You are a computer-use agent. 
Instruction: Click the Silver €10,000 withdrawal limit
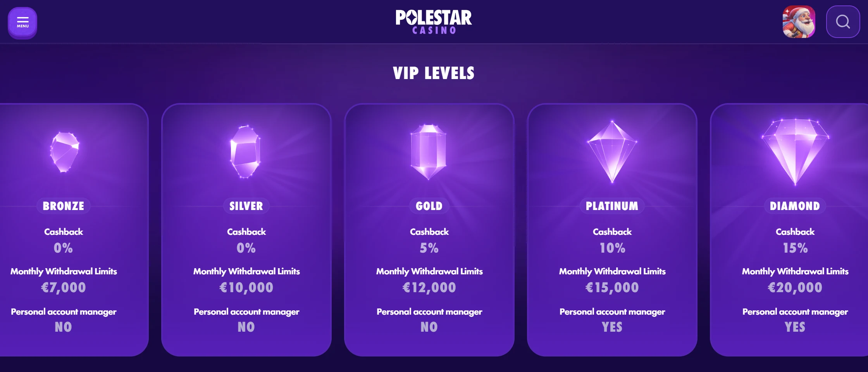pyautogui.click(x=246, y=288)
